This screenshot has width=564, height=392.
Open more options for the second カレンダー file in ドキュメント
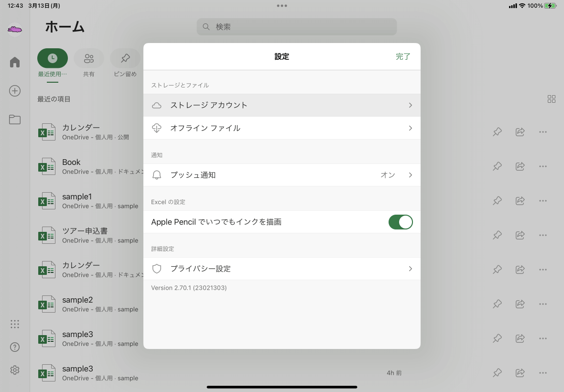click(x=543, y=269)
